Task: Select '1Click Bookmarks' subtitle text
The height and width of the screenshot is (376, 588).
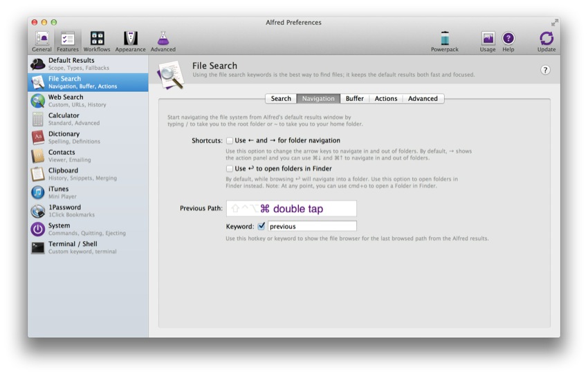Action: [x=71, y=215]
